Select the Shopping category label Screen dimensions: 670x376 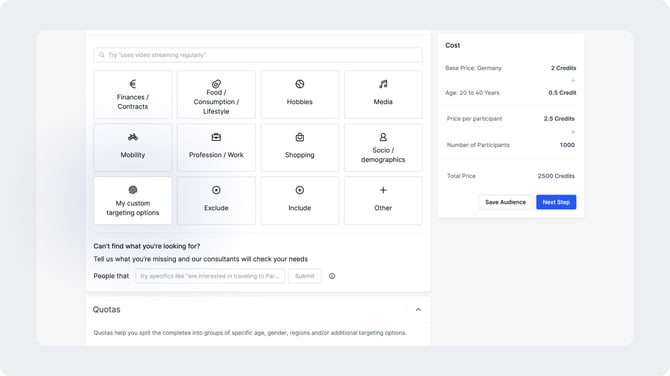coord(300,155)
